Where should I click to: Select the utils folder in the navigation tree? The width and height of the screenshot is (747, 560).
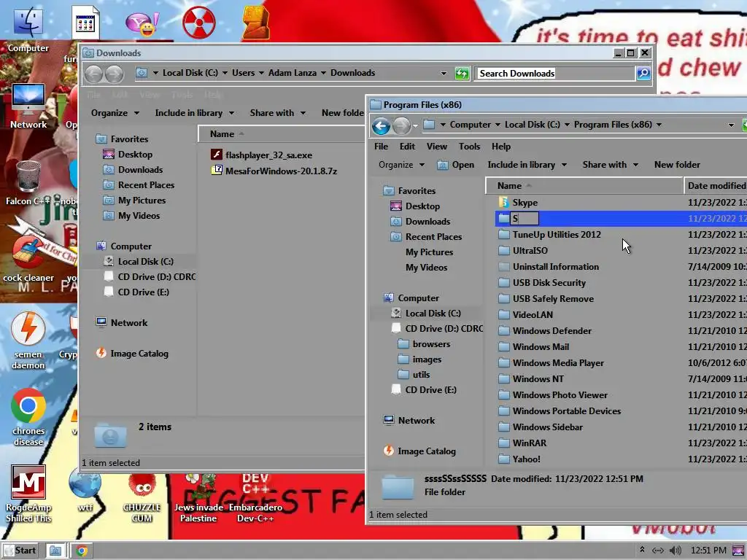pyautogui.click(x=421, y=374)
